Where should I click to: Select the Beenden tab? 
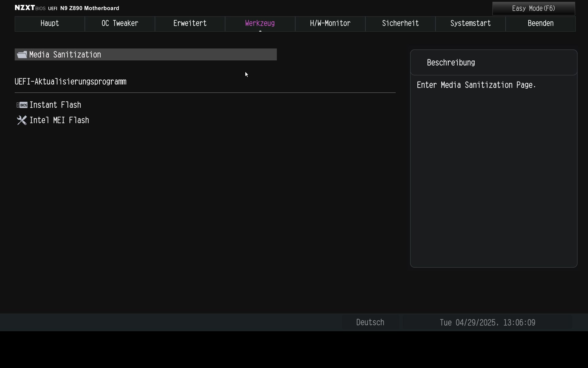click(541, 24)
